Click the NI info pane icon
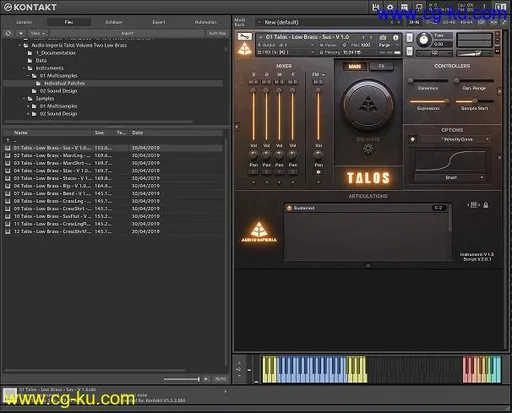512x413 pixels. pyautogui.click(x=500, y=7)
